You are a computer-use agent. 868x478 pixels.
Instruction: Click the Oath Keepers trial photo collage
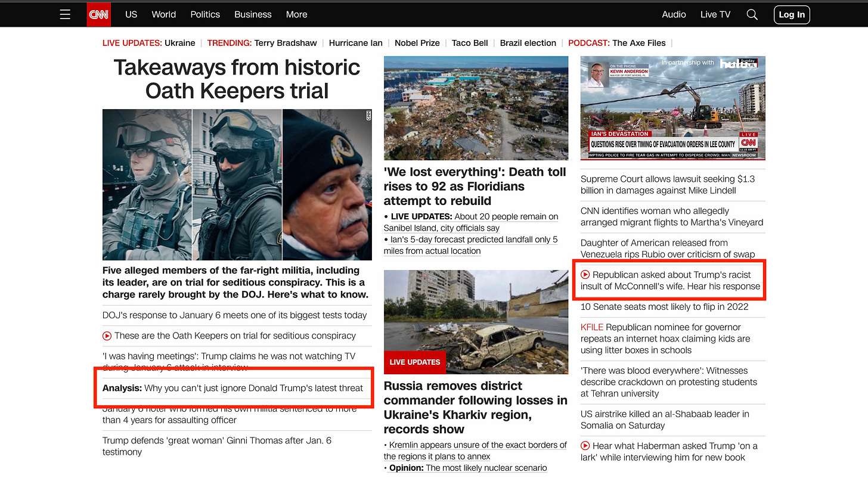(237, 185)
